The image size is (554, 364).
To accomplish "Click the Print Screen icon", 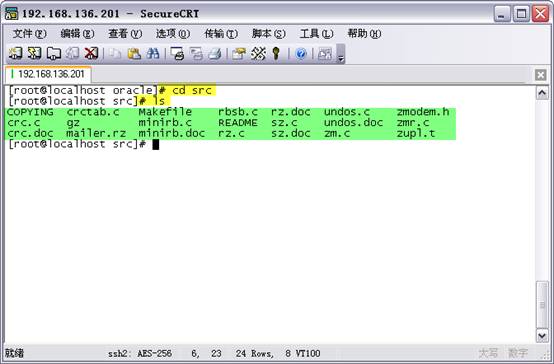I will click(177, 53).
